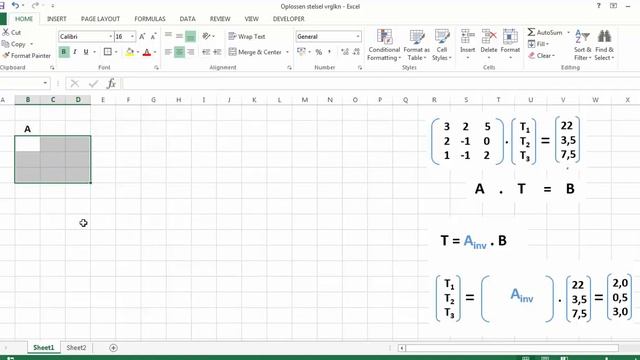Open the Merge & Center dropdown arrow
Image resolution: width=640 pixels, height=360 pixels.
[287, 52]
